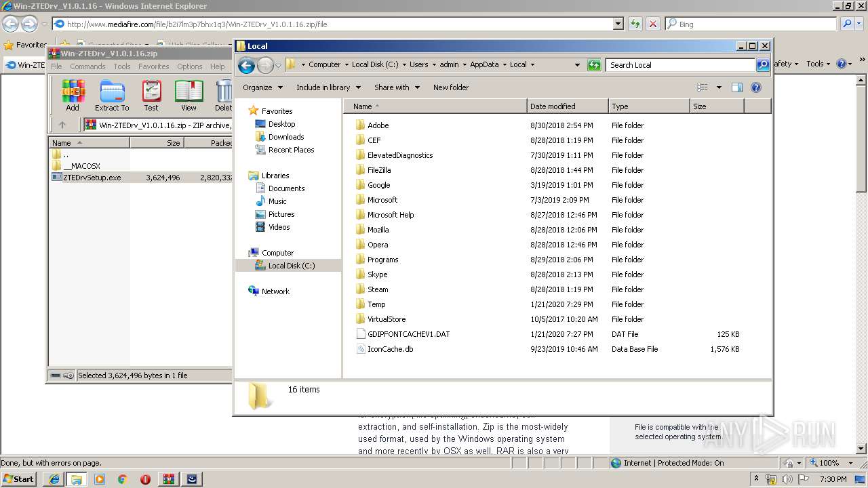Click the WinRAR Extract To icon
The height and width of the screenshot is (488, 868).
pos(112,96)
